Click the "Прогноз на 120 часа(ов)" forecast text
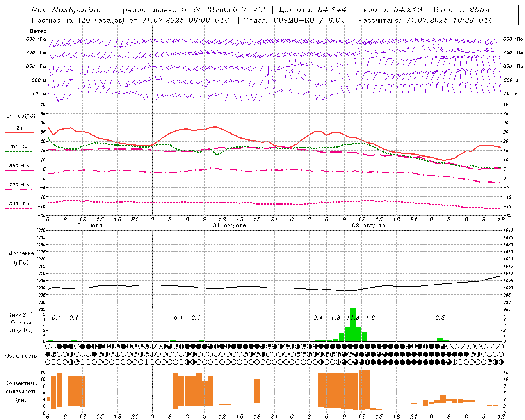 click(x=79, y=20)
